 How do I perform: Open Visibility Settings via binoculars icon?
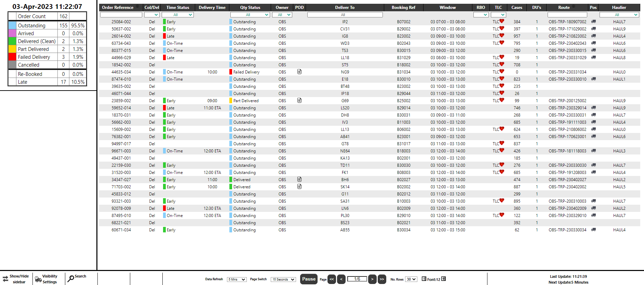(38, 279)
